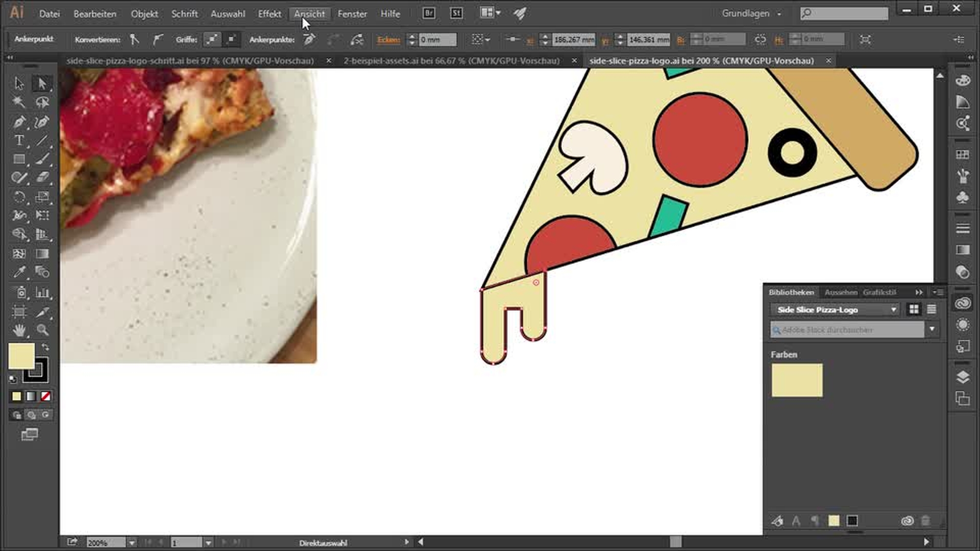This screenshot has width=980, height=551.
Task: Select the Pen tool
Action: pyautogui.click(x=19, y=122)
